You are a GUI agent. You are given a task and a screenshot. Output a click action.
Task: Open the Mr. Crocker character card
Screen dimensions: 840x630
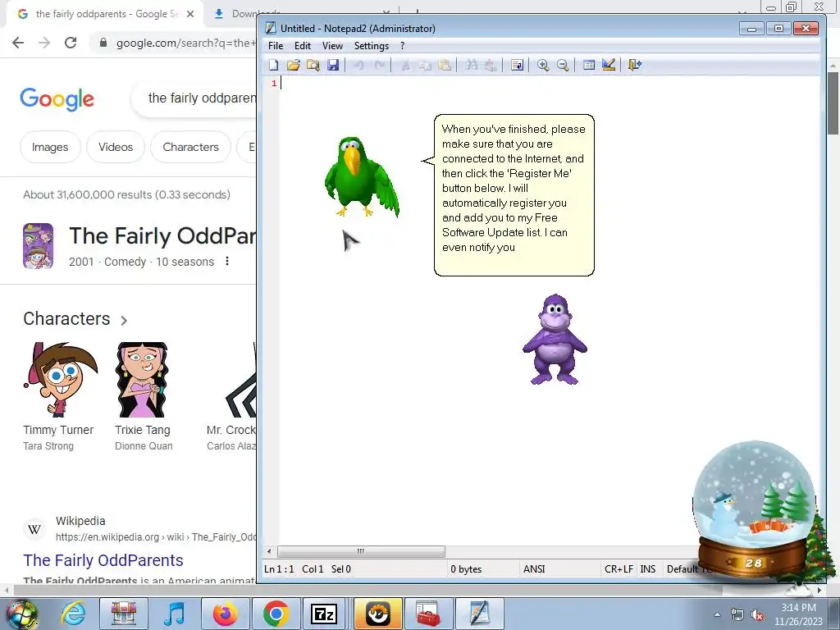coord(231,396)
